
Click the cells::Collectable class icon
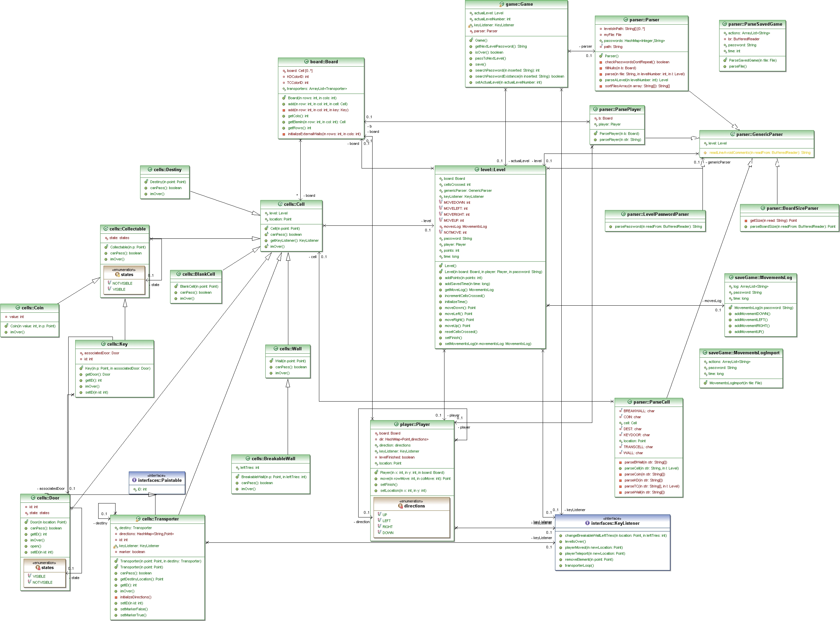tap(106, 228)
